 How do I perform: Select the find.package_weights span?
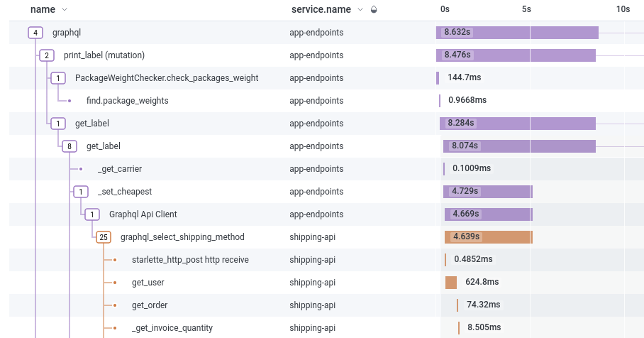128,100
